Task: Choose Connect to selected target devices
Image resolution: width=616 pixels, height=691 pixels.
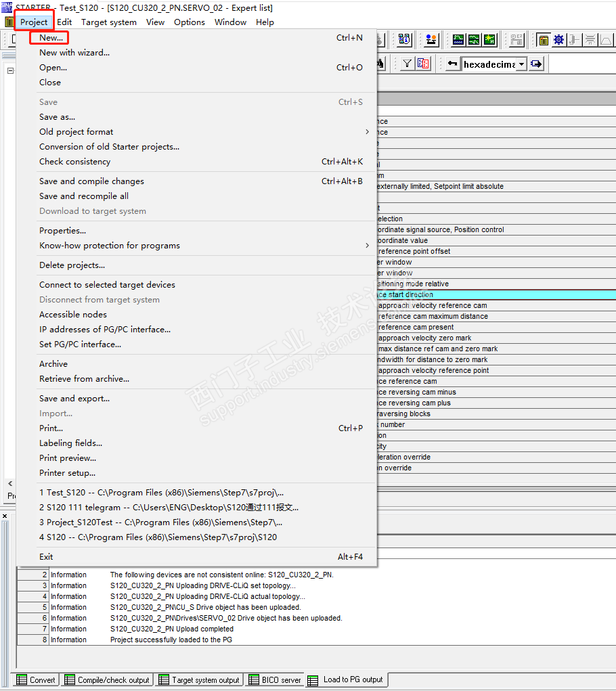Action: [107, 285]
